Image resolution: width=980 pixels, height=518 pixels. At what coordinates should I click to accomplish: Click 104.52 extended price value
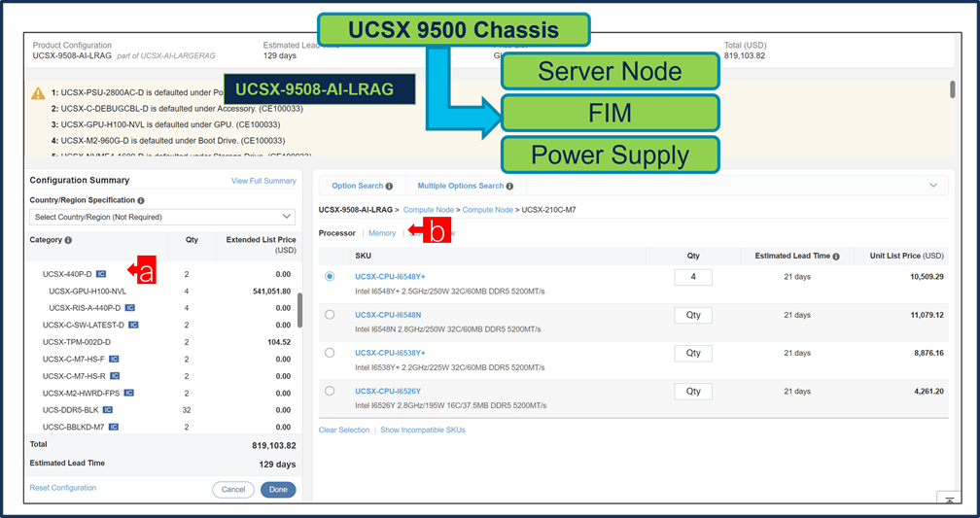click(x=279, y=342)
